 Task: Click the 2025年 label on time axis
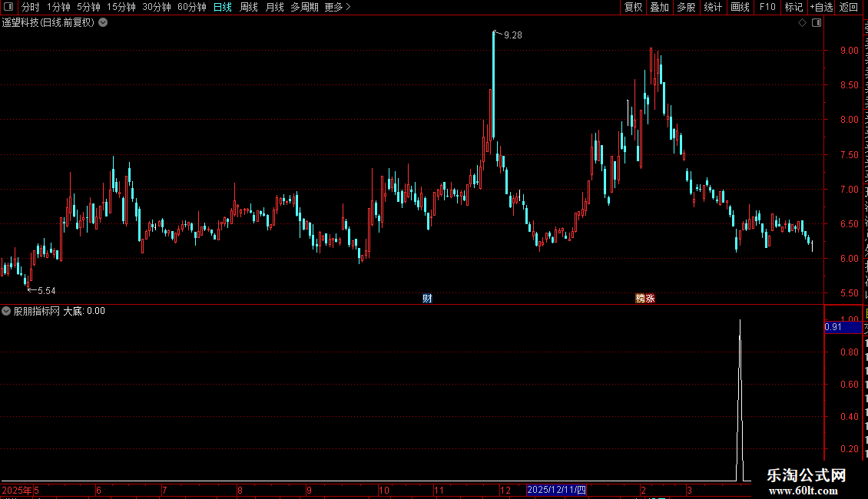coord(17,490)
